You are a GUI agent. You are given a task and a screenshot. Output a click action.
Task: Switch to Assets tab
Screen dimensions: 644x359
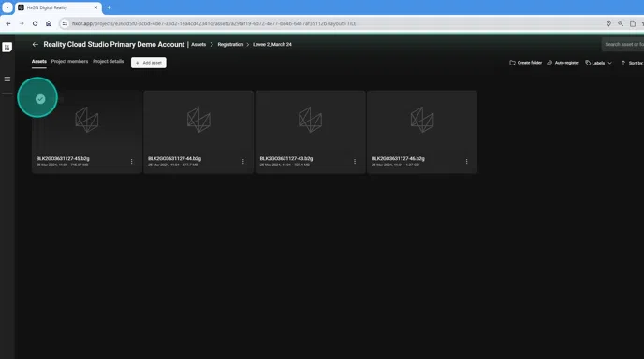(39, 62)
